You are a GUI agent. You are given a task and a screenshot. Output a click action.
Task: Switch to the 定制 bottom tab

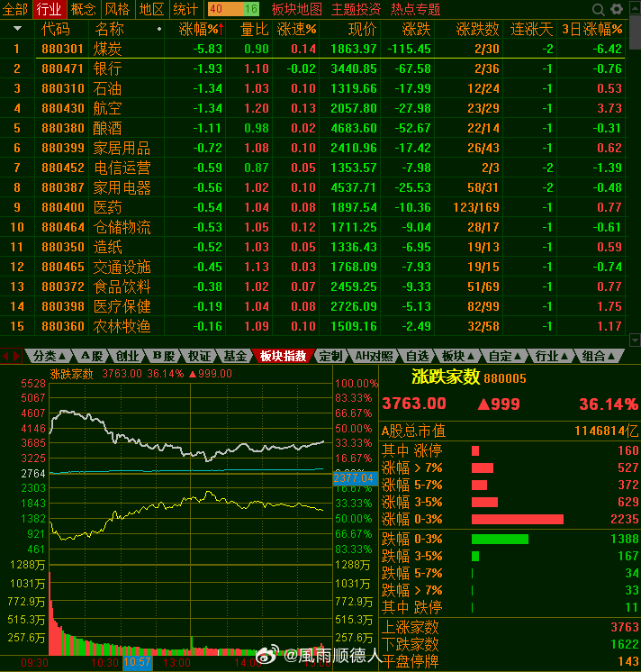coord(330,356)
